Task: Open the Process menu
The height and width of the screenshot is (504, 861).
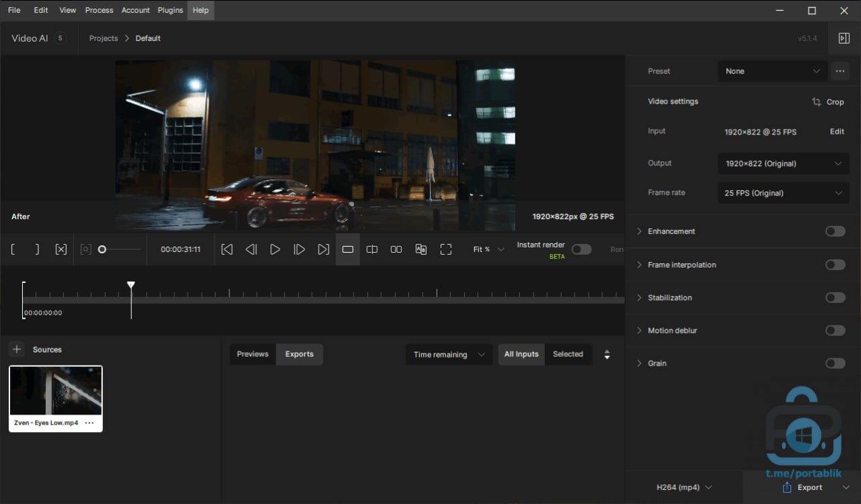Action: [x=99, y=10]
